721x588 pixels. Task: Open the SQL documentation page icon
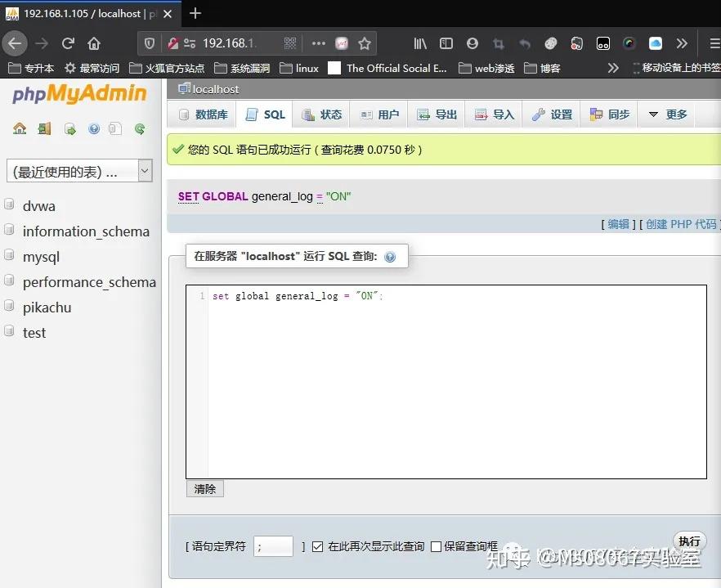coord(115,129)
